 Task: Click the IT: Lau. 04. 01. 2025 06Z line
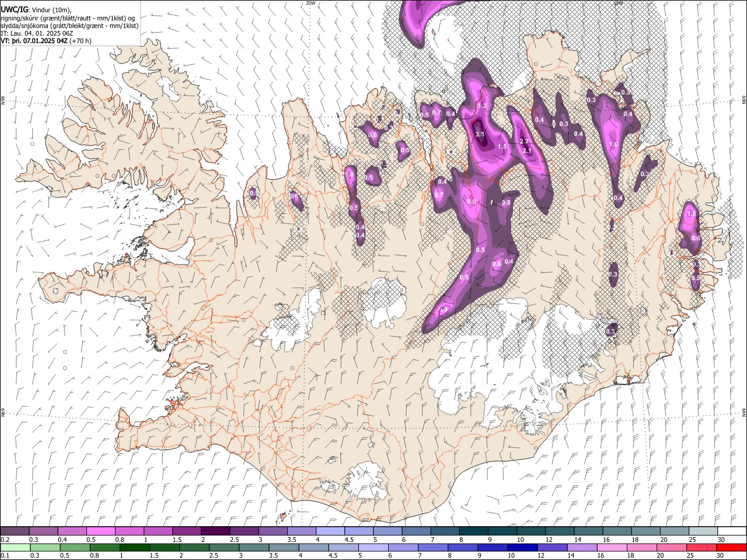pyautogui.click(x=37, y=33)
